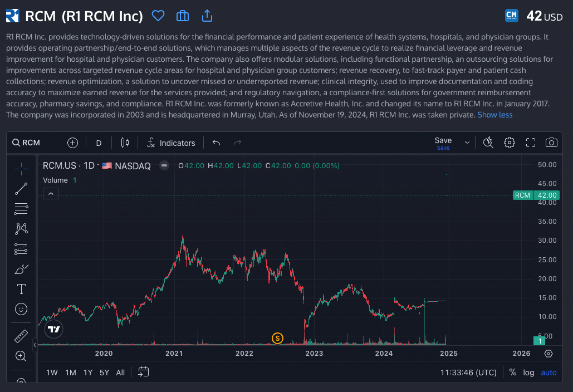This screenshot has width=573, height=392.
Task: Expand the Save layout dropdown arrow
Action: [467, 143]
